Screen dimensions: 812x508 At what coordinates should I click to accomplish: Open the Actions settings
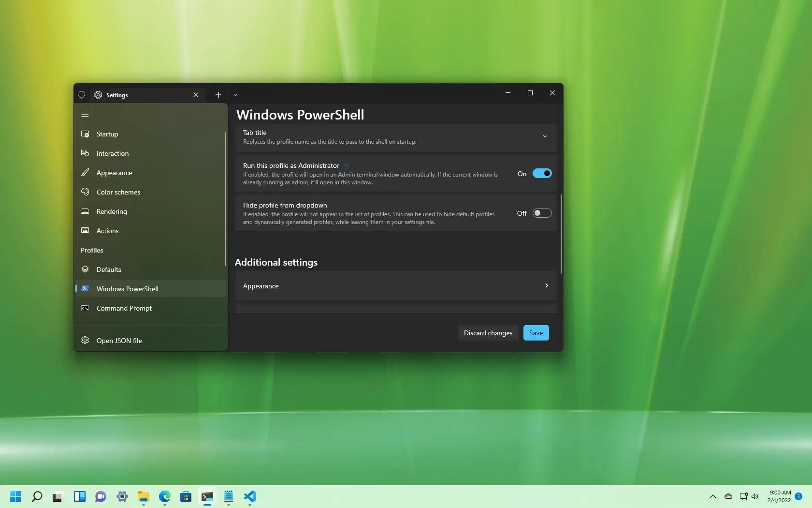[x=107, y=231]
